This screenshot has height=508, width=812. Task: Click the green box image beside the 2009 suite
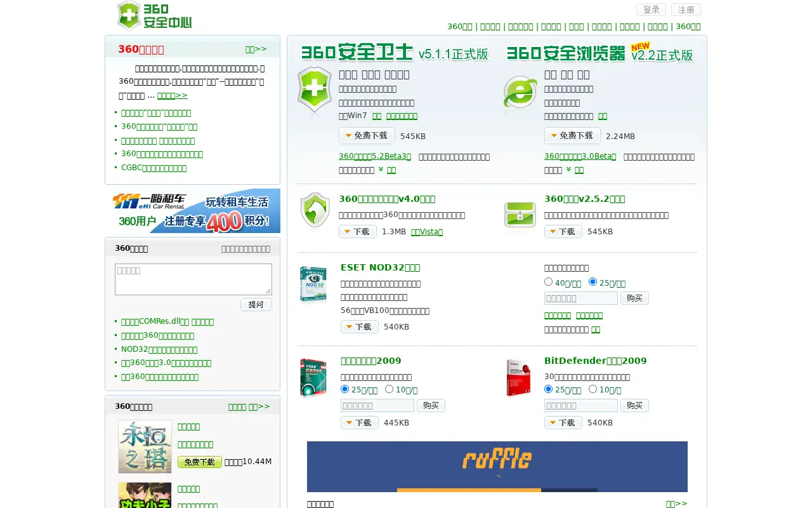(313, 378)
